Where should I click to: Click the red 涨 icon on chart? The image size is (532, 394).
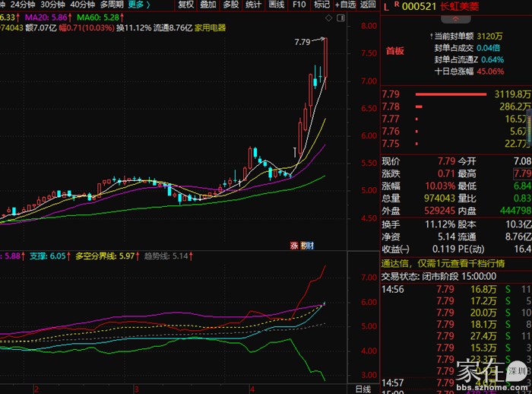point(294,245)
